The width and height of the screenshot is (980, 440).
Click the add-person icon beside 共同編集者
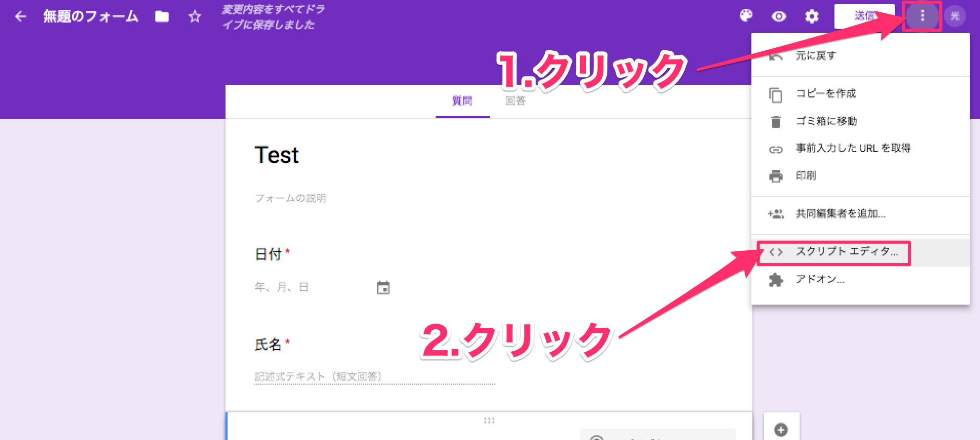coord(776,214)
